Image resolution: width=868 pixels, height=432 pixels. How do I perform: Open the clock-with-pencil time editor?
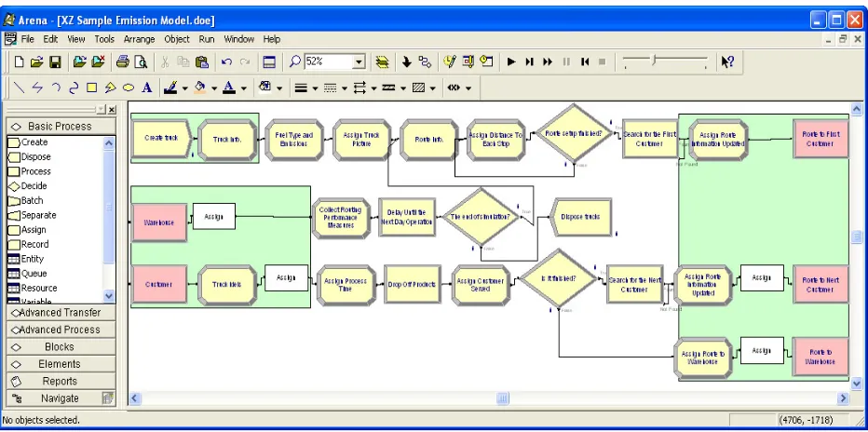coord(450,62)
